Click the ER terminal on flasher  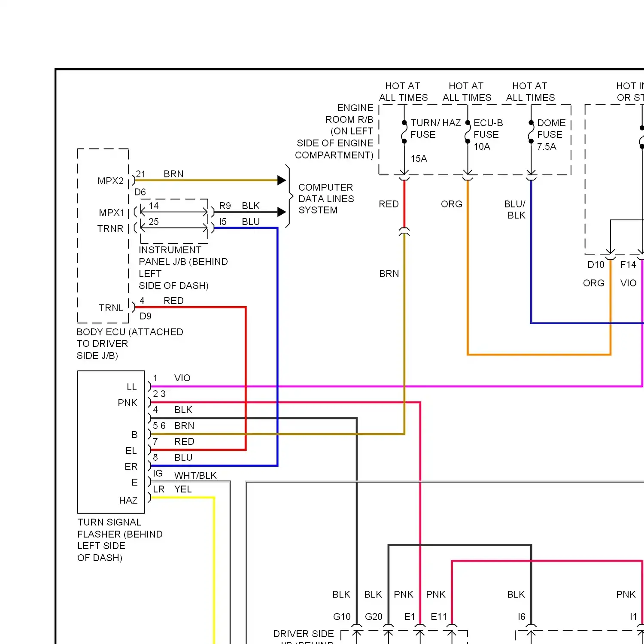coord(131,466)
